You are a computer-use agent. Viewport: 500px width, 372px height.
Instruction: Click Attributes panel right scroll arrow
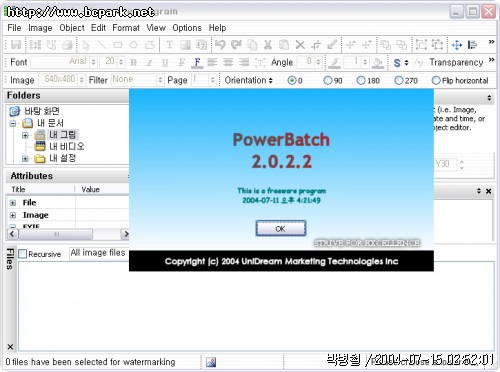point(125,234)
